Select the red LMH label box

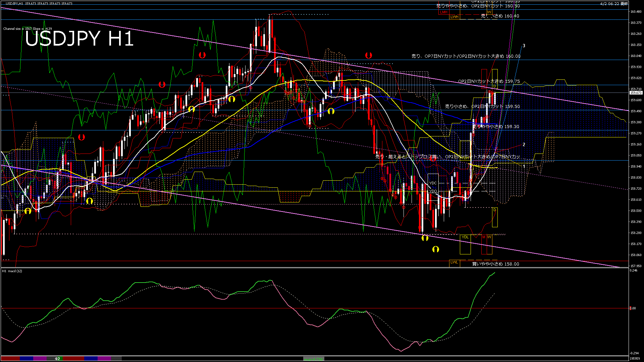pyautogui.click(x=444, y=12)
